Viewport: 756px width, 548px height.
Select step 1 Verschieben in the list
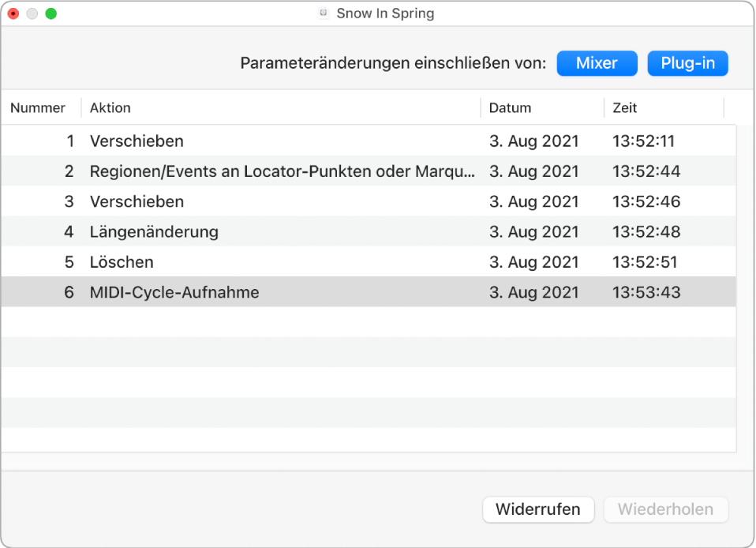[137, 141]
